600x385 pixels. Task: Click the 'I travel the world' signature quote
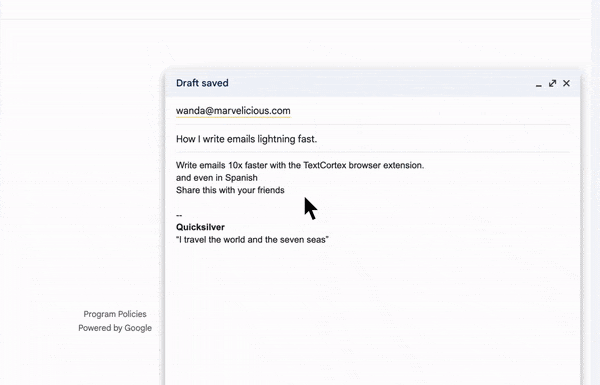coord(252,240)
